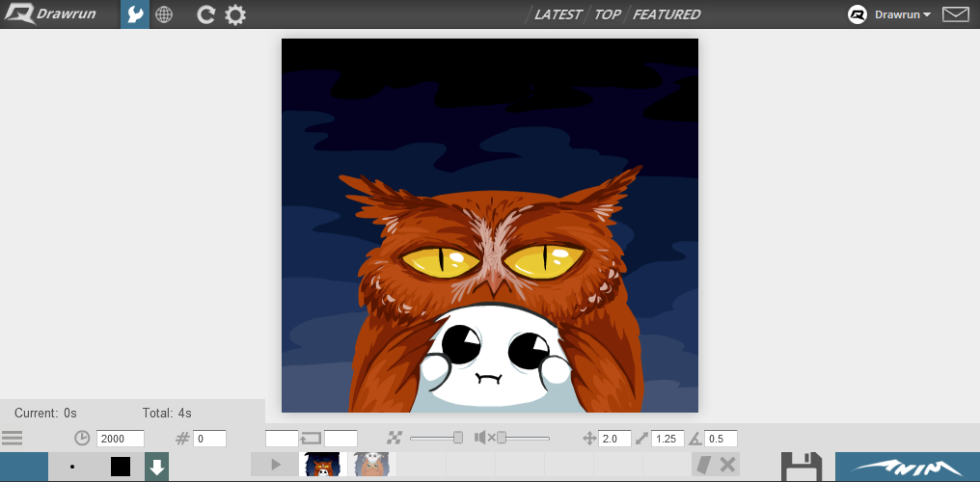The height and width of the screenshot is (482, 980).
Task: Click the loop start input field
Action: [282, 439]
